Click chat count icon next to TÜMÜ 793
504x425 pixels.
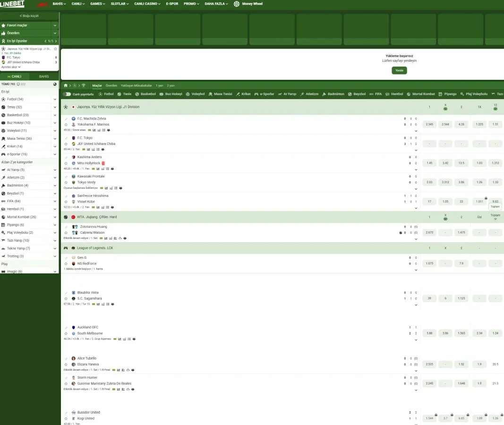[x=18, y=84]
